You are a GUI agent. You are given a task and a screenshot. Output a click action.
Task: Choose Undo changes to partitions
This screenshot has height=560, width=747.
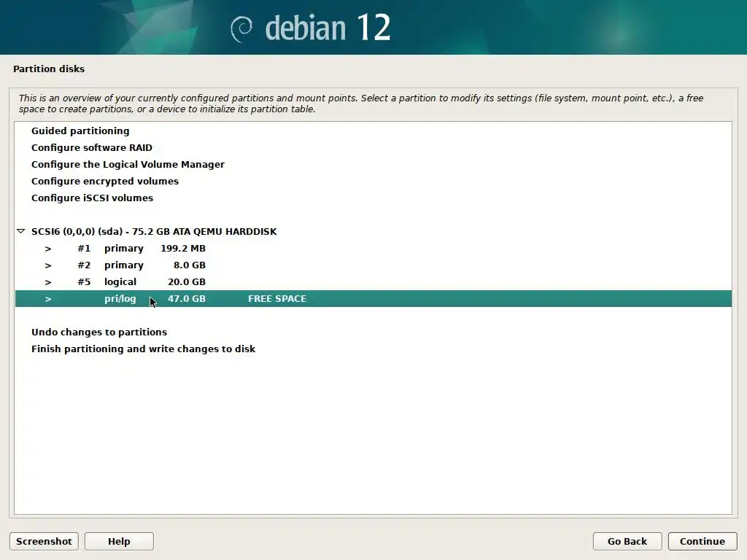click(373, 332)
